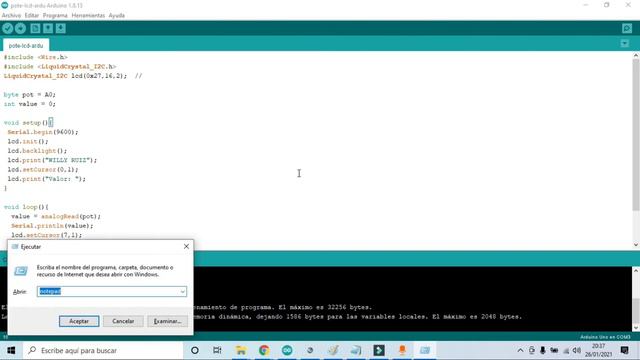Viewport: 640px width, 360px height.
Task: Open the Editar menu
Action: tap(31, 16)
